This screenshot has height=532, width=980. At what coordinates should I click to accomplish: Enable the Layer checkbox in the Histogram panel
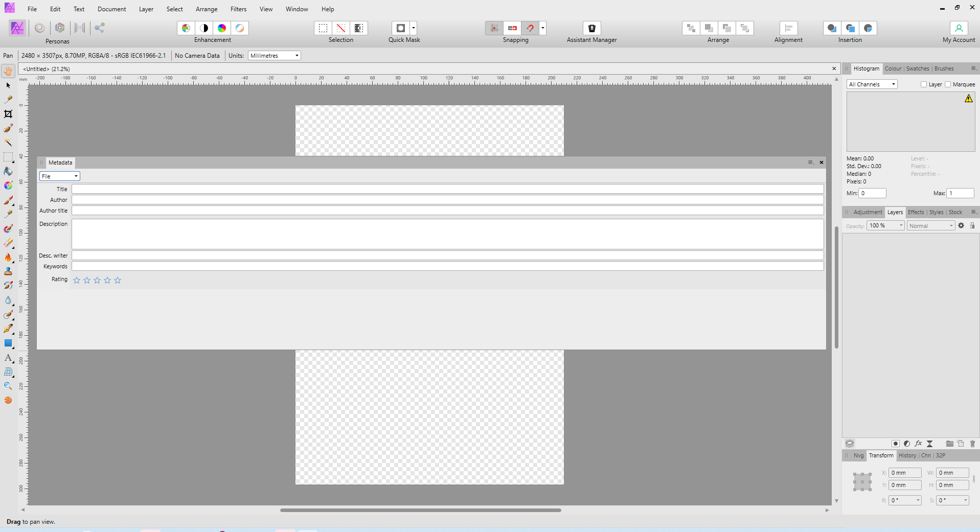point(923,84)
